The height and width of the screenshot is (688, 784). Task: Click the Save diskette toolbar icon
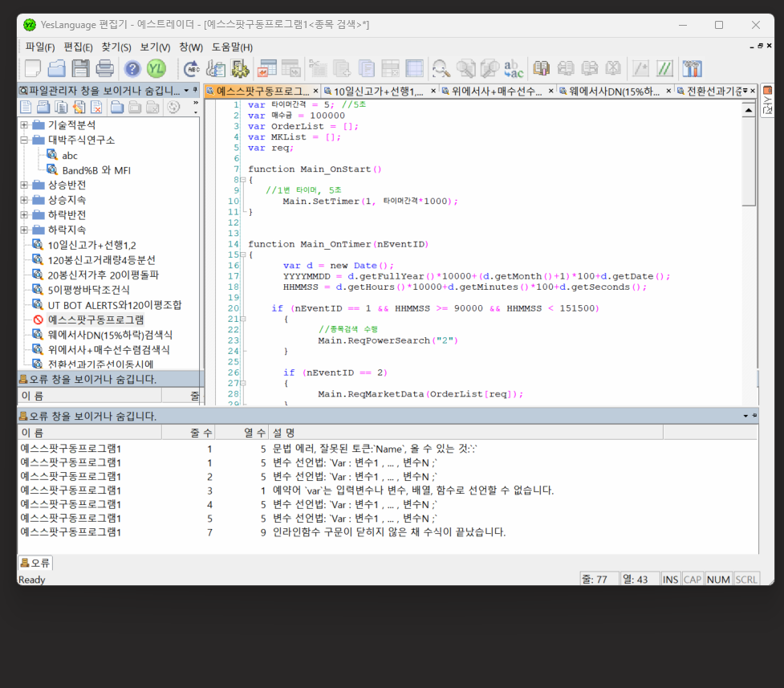coord(80,68)
